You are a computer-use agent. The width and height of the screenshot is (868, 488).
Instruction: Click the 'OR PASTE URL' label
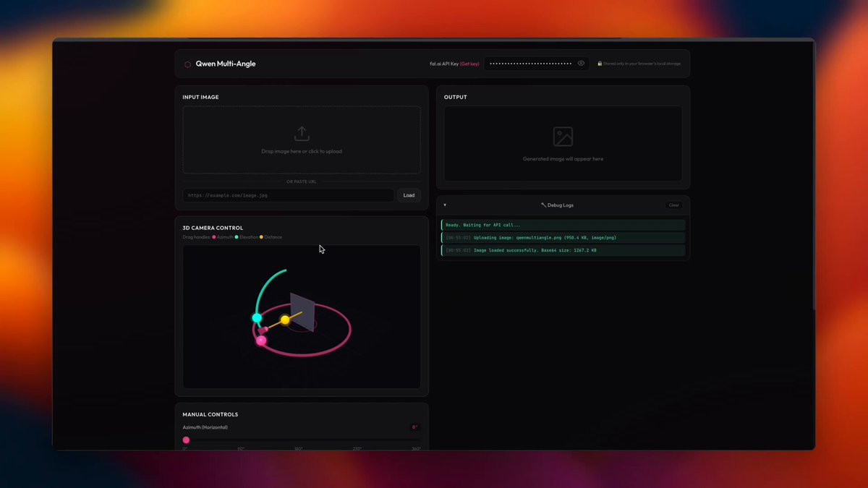coord(302,181)
